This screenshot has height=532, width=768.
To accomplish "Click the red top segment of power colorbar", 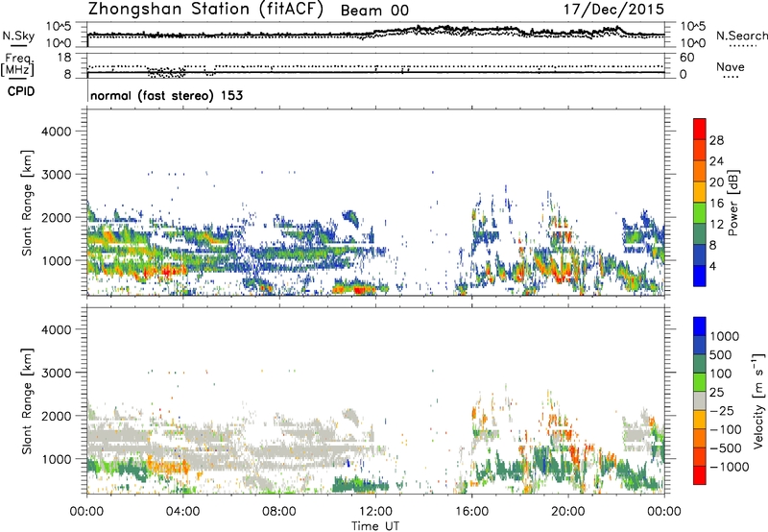I will pyautogui.click(x=700, y=130).
